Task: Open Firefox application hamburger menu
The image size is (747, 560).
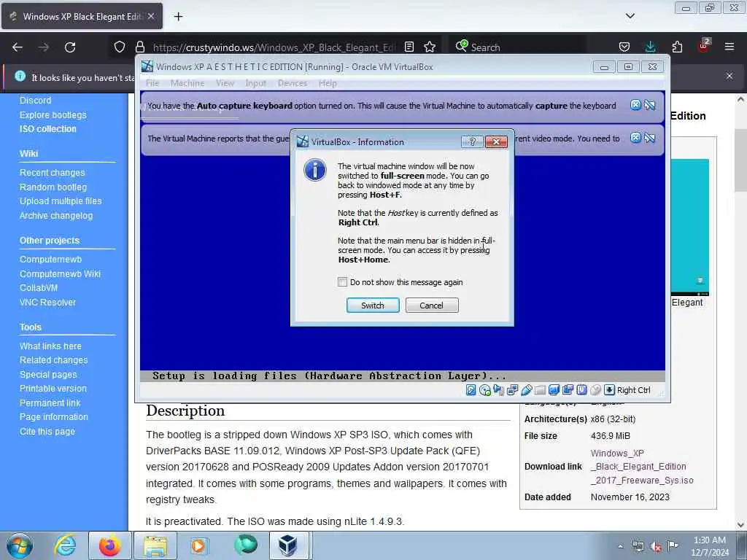Action: coord(729,47)
